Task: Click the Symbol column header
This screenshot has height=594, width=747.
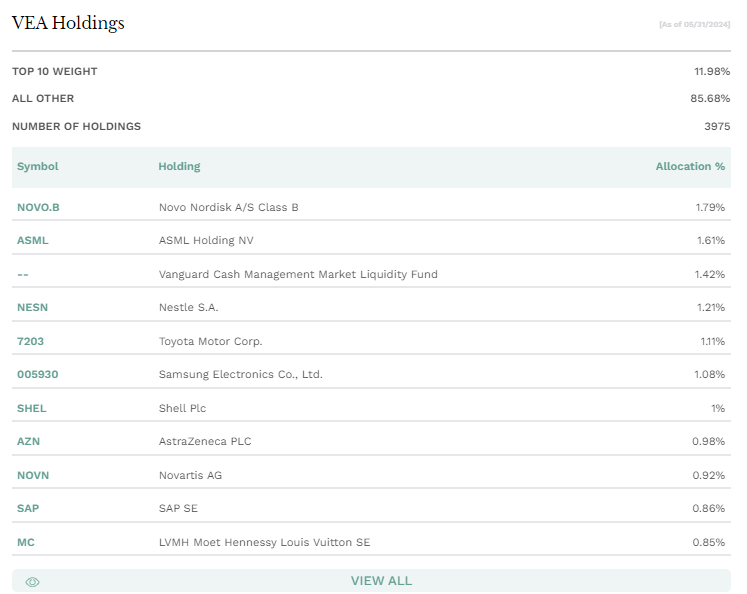Action: click(x=38, y=166)
